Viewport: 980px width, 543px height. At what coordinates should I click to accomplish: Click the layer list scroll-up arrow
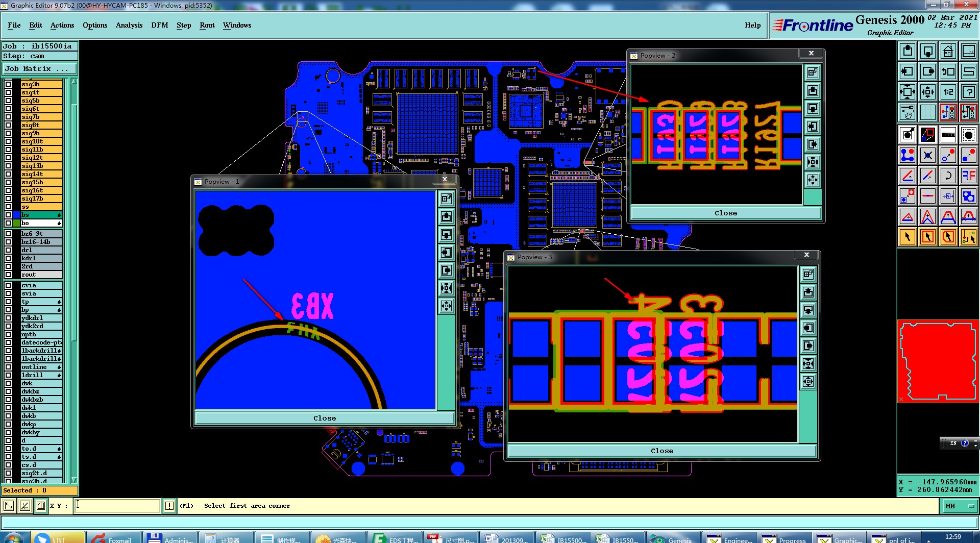(75, 82)
